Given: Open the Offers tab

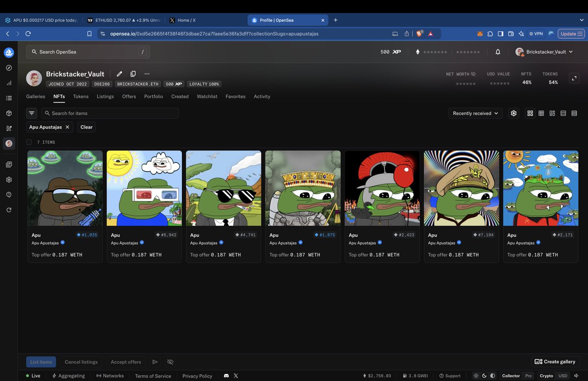Looking at the screenshot, I should click(129, 97).
